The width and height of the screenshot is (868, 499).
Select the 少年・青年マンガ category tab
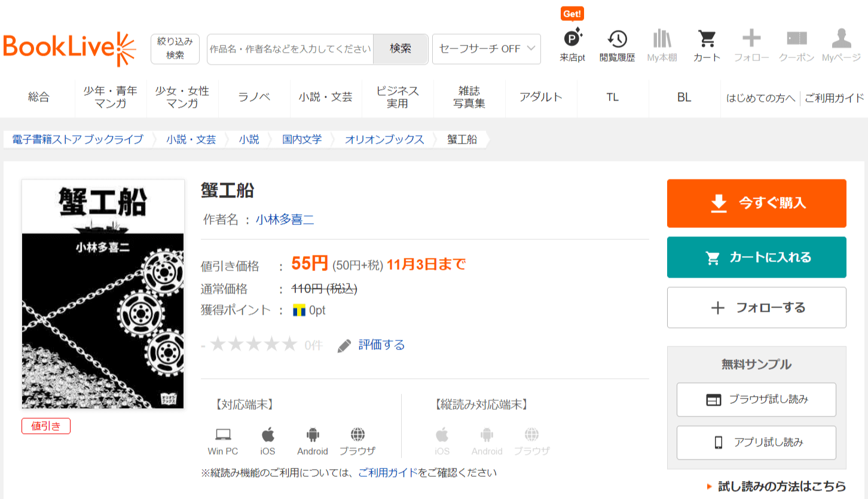(111, 97)
